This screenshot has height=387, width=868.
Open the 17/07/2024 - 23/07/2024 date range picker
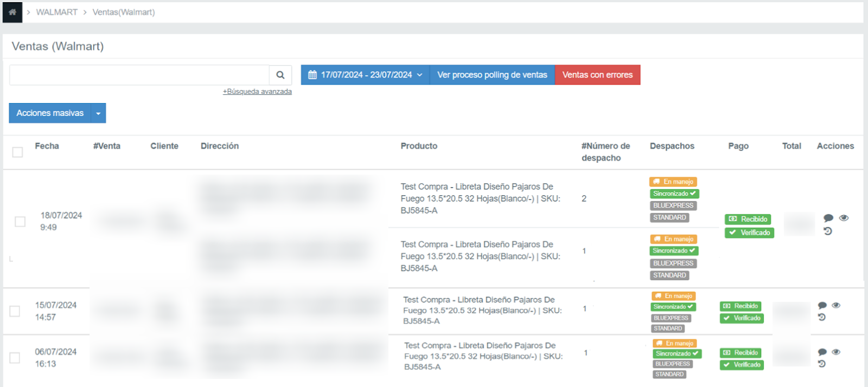click(365, 75)
